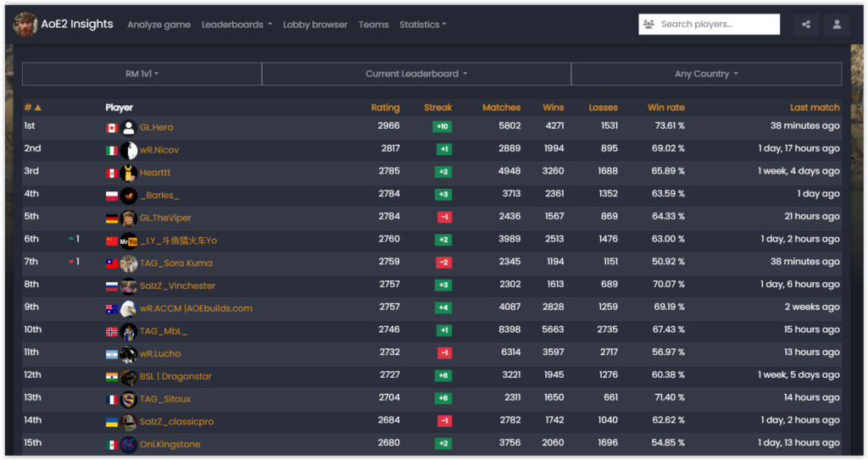Open the Current Leaderboard dropdown
Viewport: 868px width, 460px height.
416,74
